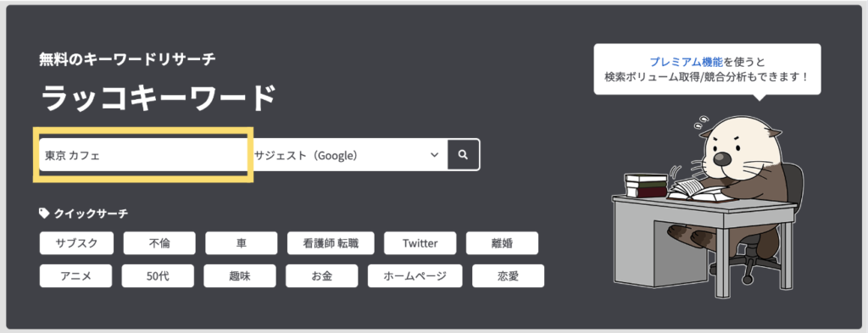
Task: Select the 不倫 quick search tag
Action: (159, 243)
